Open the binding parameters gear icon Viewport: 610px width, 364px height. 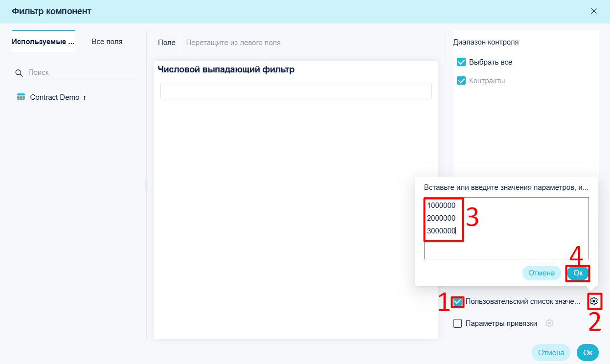(x=549, y=323)
